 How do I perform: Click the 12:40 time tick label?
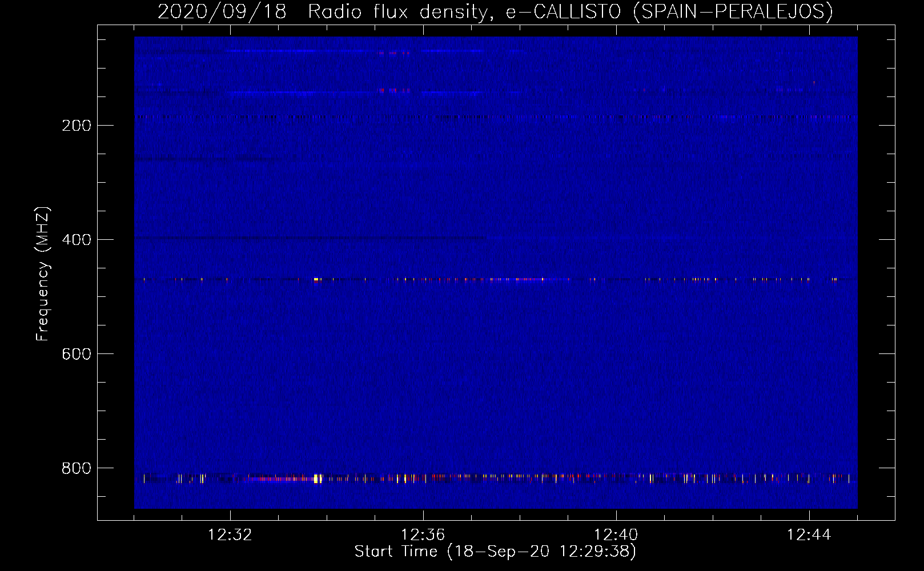coord(616,535)
